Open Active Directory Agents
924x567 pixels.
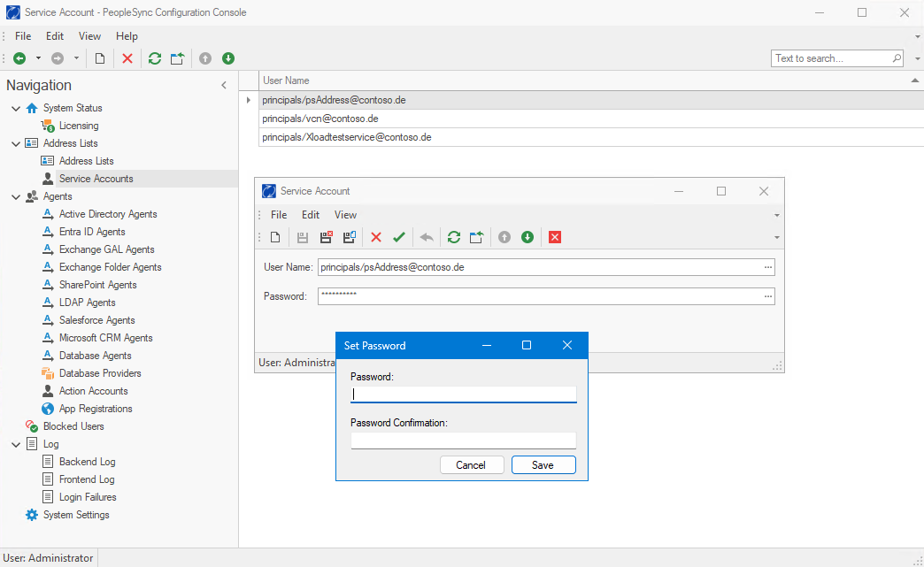click(x=108, y=214)
